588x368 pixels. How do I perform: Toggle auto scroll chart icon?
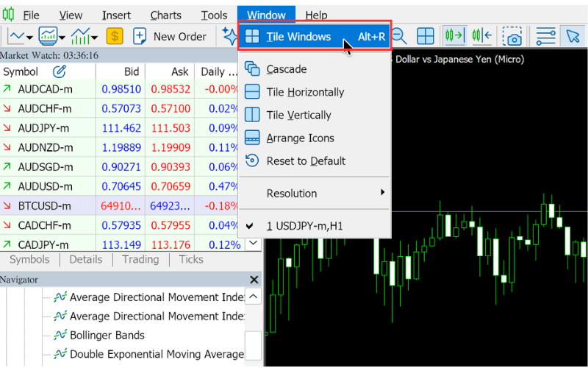[454, 36]
